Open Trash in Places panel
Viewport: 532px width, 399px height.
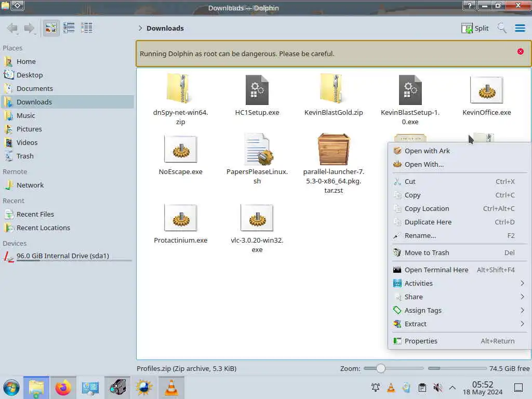(x=67, y=156)
